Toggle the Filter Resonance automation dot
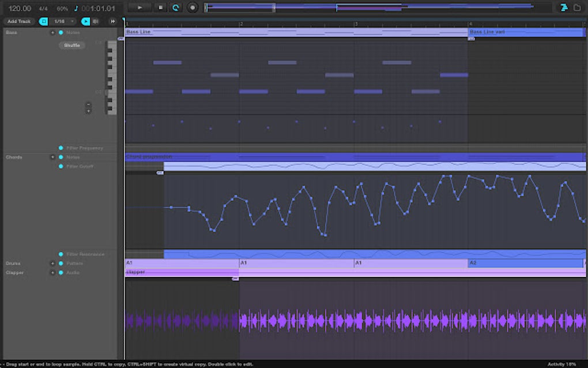Screen dimensions: 588x368 (62, 254)
